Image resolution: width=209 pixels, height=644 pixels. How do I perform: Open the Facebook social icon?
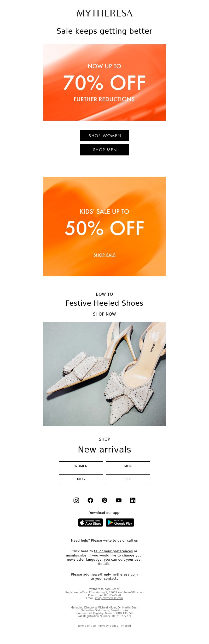(x=90, y=500)
